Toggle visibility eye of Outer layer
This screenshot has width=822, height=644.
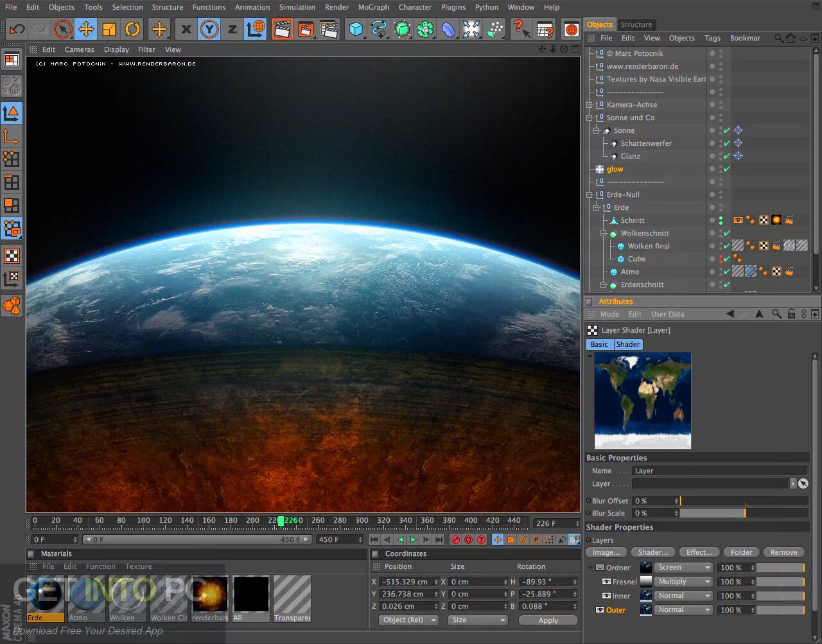[x=600, y=610]
